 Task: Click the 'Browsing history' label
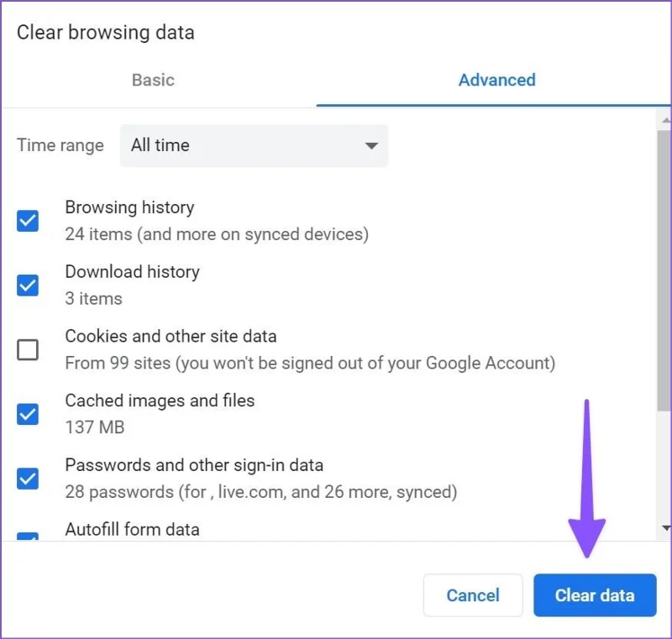[x=129, y=207]
